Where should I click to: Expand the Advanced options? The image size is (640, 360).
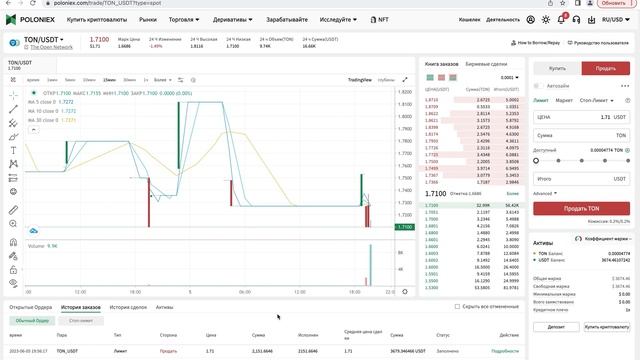click(545, 193)
